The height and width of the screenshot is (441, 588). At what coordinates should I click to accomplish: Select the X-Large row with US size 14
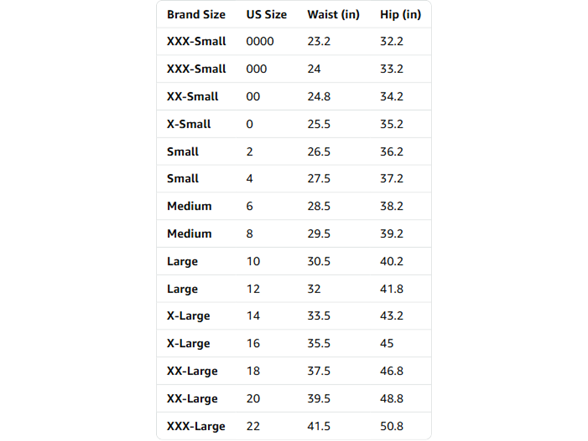(294, 316)
